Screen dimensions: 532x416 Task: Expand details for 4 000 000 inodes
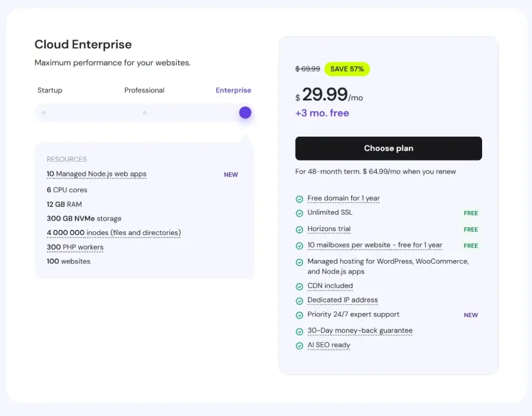114,232
